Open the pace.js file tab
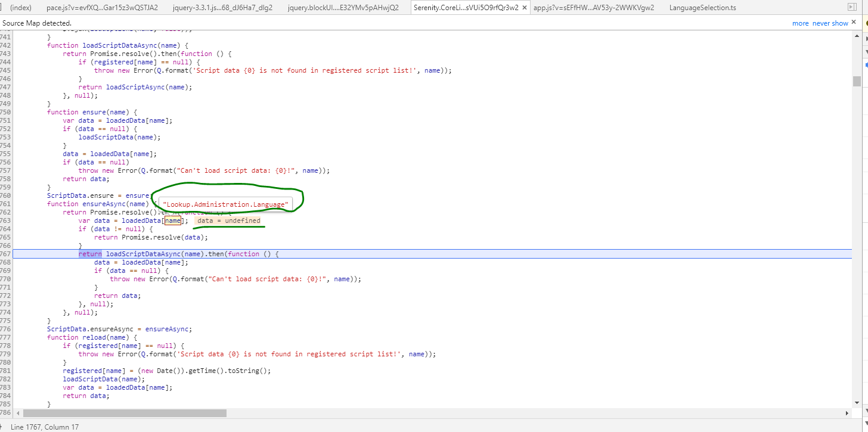This screenshot has height=432, width=868. click(x=102, y=8)
